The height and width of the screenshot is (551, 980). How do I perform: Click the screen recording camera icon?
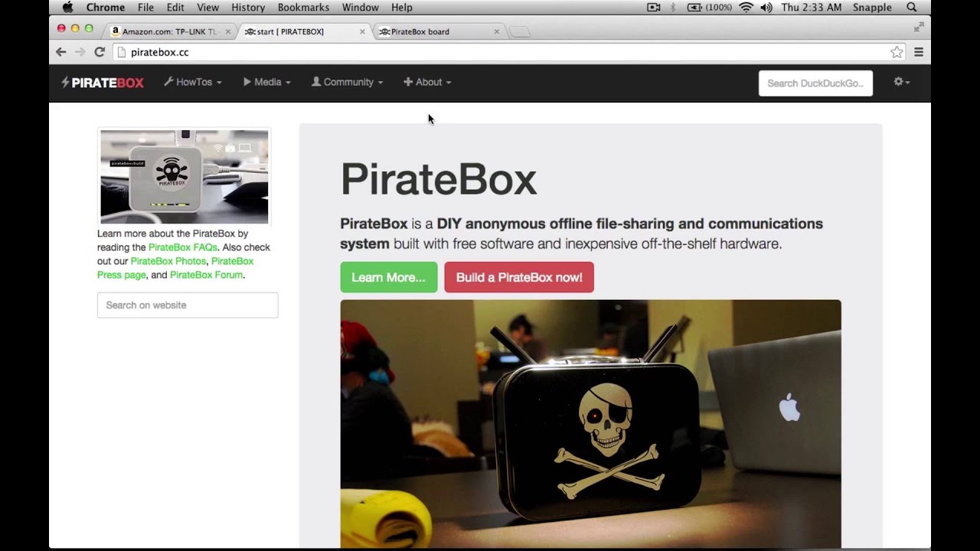654,7
